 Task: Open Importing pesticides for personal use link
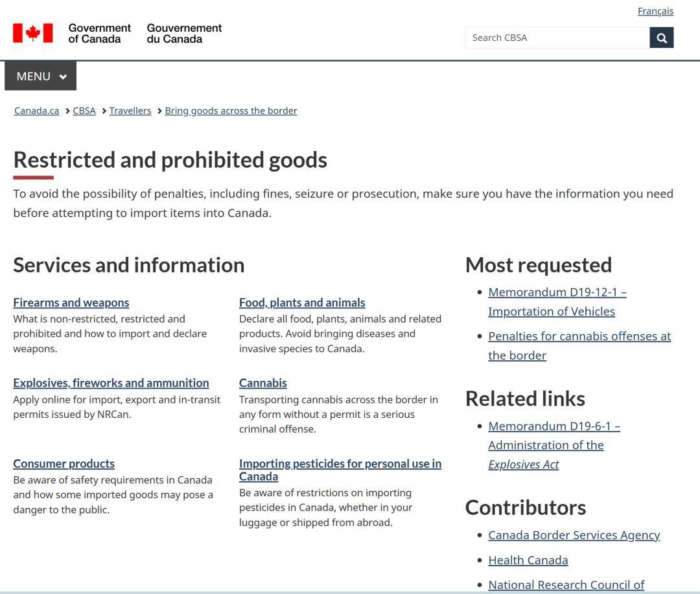click(x=340, y=464)
